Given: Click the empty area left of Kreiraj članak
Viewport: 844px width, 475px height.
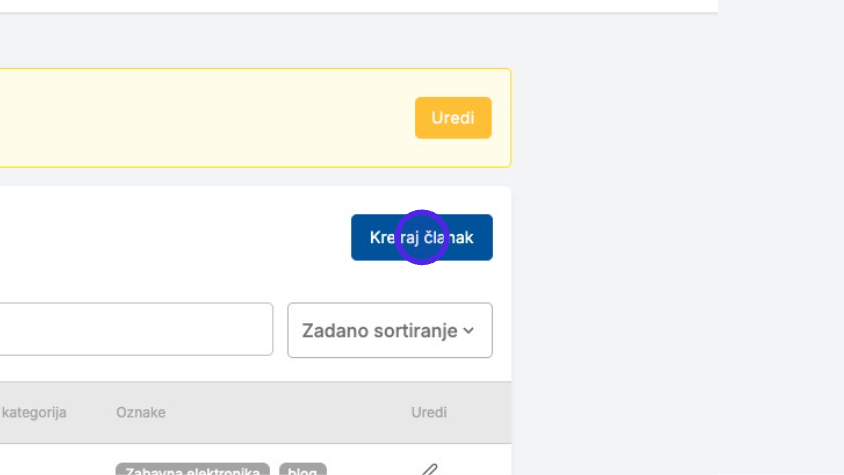Looking at the screenshot, I should [x=172, y=238].
